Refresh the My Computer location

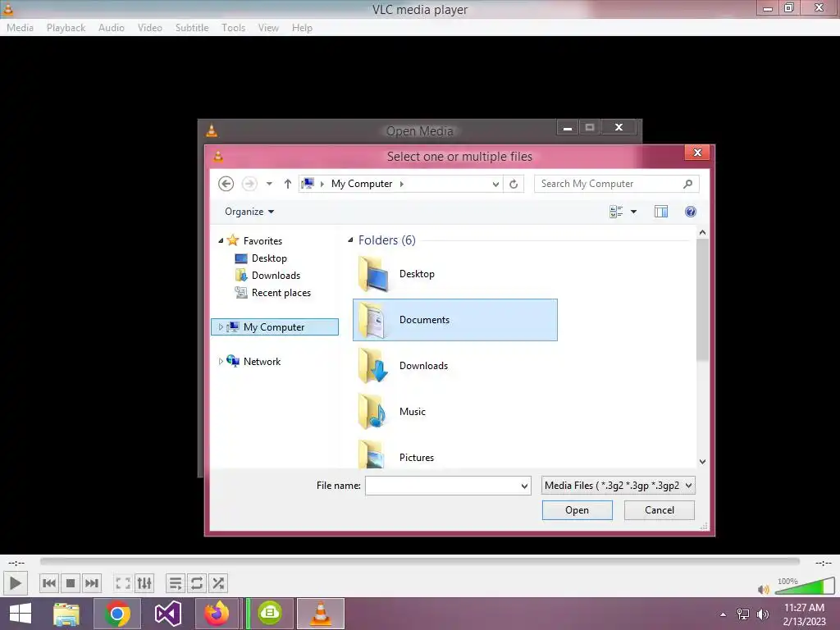point(514,185)
